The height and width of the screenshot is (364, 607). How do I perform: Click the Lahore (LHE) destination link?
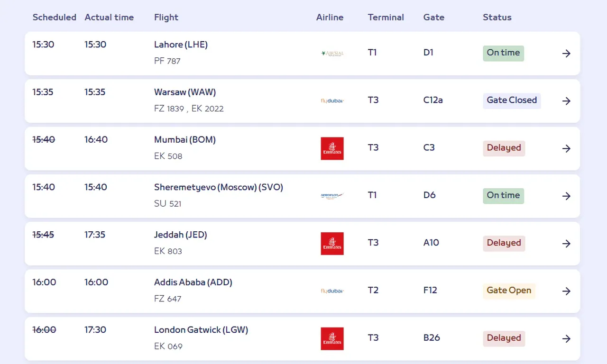(181, 45)
